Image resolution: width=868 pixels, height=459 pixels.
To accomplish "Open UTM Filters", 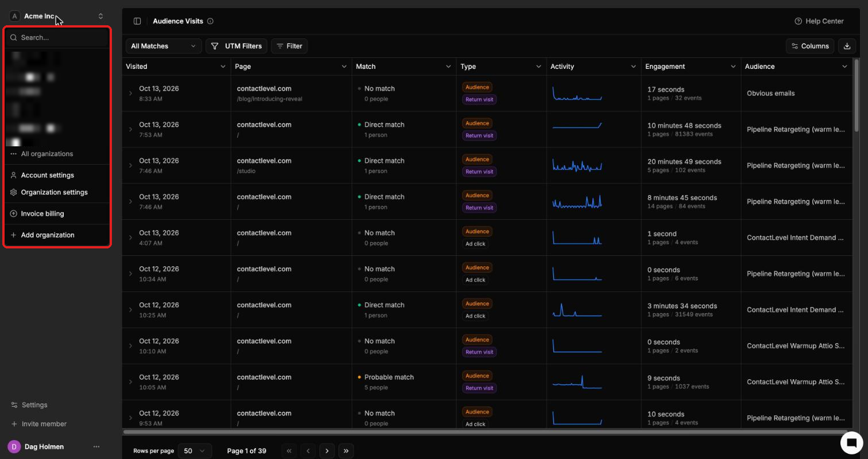I will 237,46.
